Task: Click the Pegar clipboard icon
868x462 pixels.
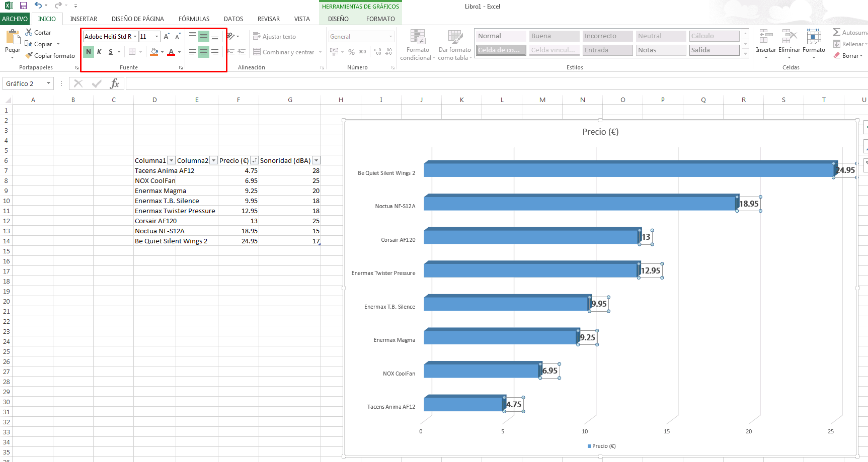Action: [x=12, y=39]
